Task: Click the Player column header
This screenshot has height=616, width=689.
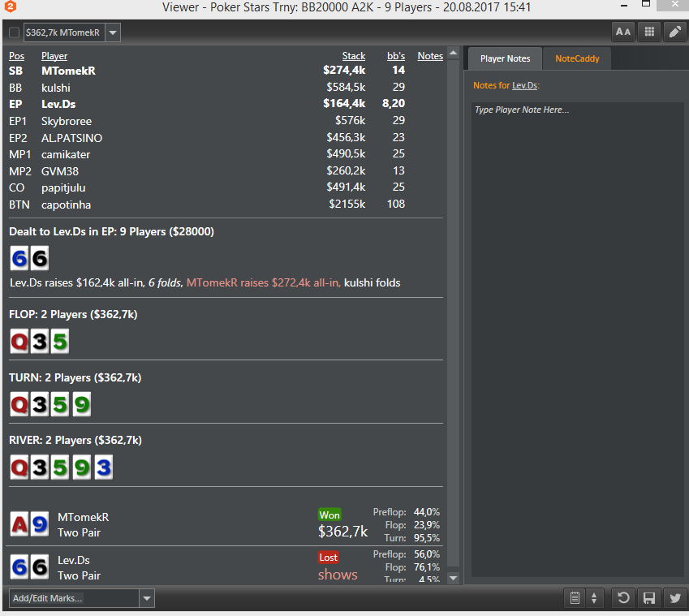Action: 54,56
